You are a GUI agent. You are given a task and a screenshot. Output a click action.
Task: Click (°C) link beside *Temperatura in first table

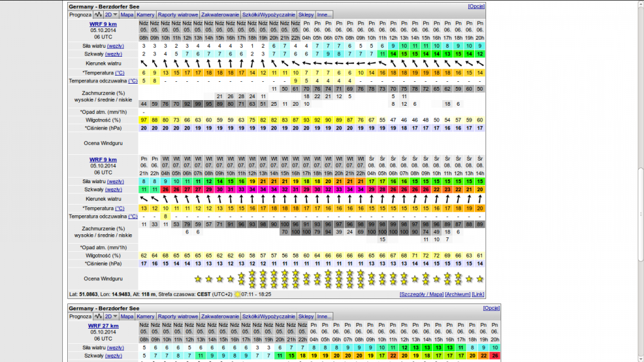pos(119,73)
